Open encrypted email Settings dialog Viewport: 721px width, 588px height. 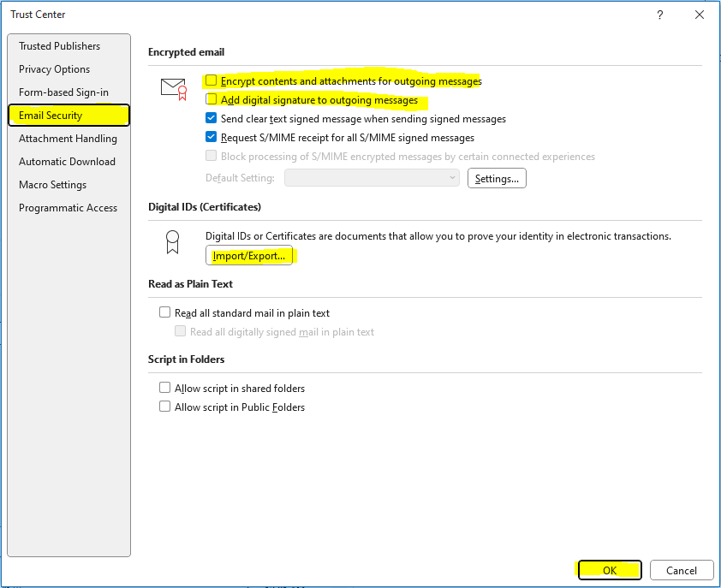pyautogui.click(x=497, y=178)
